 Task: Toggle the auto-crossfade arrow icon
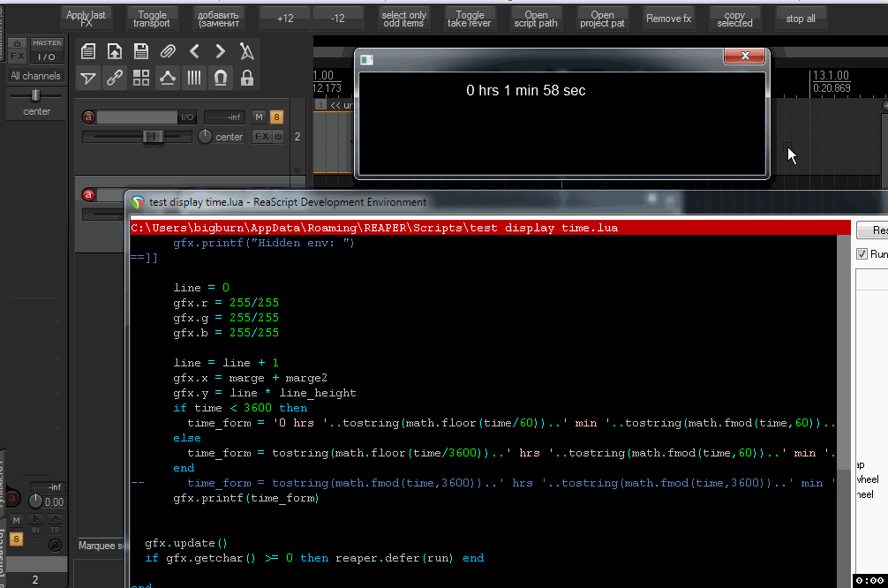87,78
